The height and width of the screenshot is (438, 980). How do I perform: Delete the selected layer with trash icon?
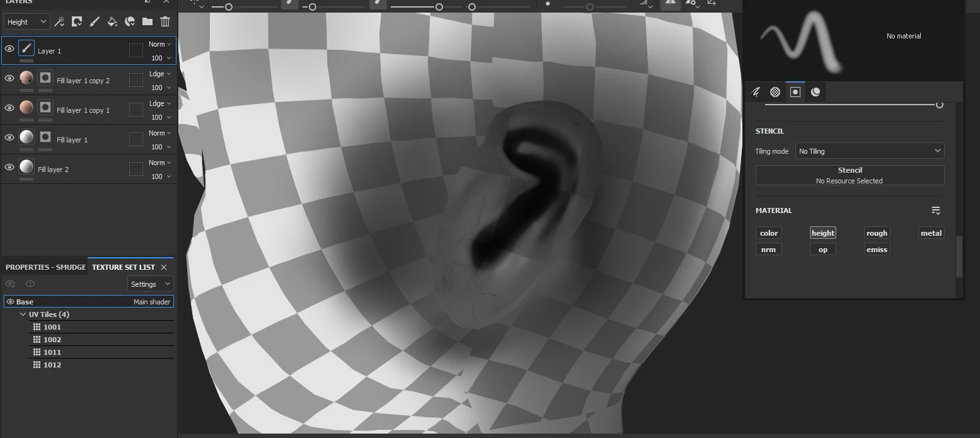[x=165, y=21]
